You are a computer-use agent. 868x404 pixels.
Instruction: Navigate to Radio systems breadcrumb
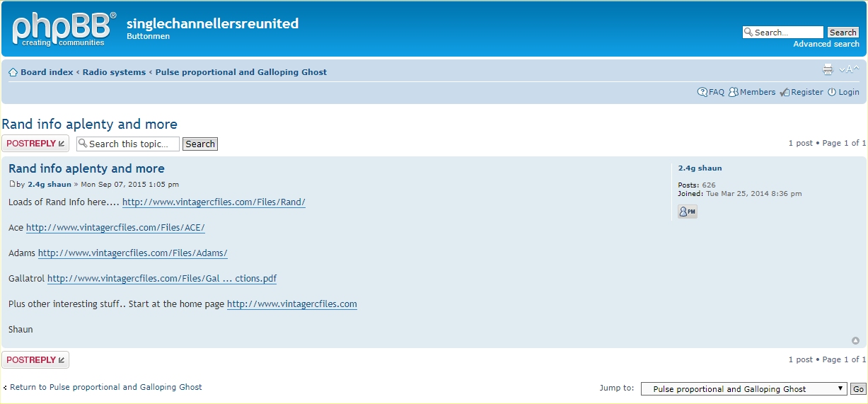coord(114,72)
